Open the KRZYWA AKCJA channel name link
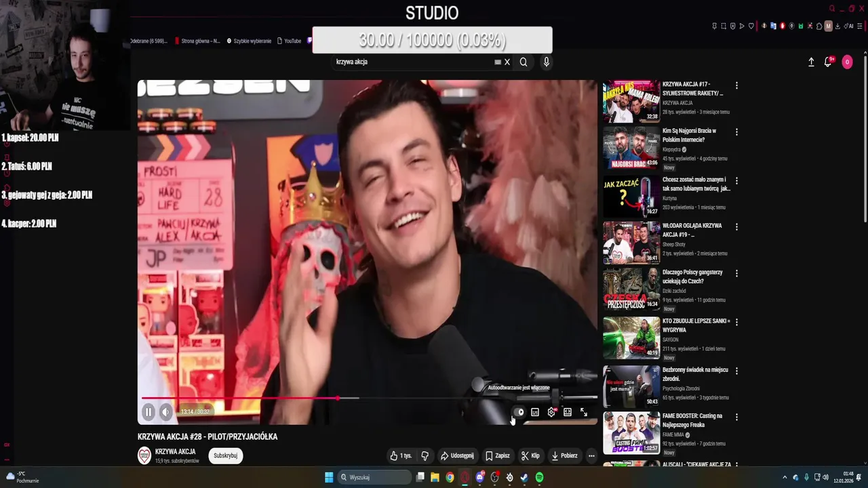868x488 pixels. [x=175, y=451]
